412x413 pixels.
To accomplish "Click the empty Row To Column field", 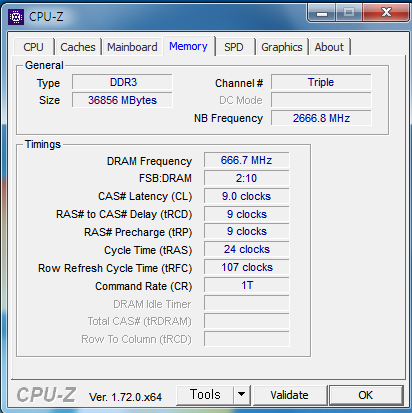I will coord(247,339).
